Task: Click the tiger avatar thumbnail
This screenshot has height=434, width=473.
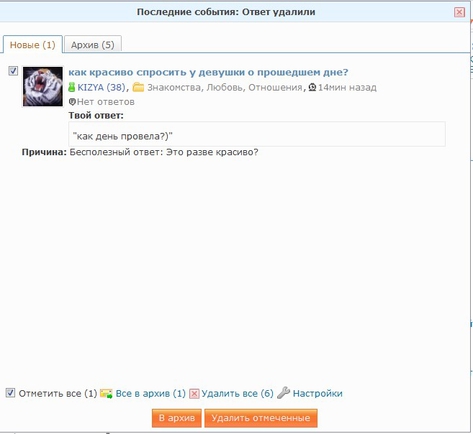Action: coord(43,87)
